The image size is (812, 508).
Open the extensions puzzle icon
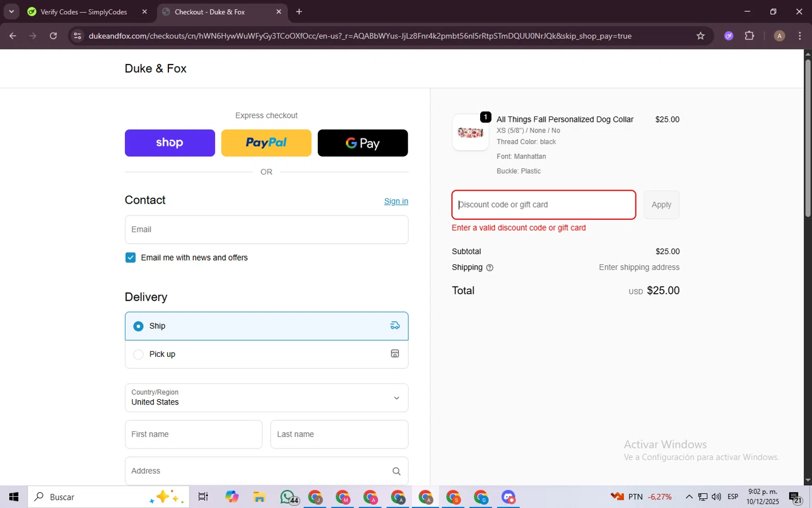[x=749, y=36]
